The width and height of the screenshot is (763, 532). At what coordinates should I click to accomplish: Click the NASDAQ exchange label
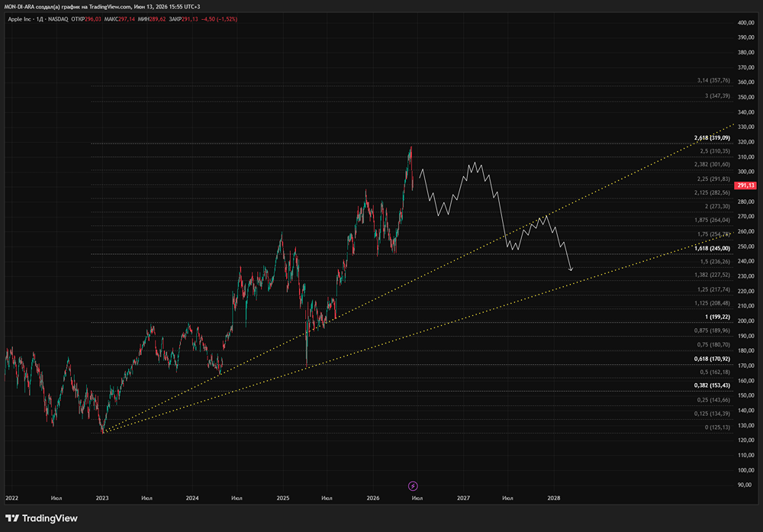[58, 19]
